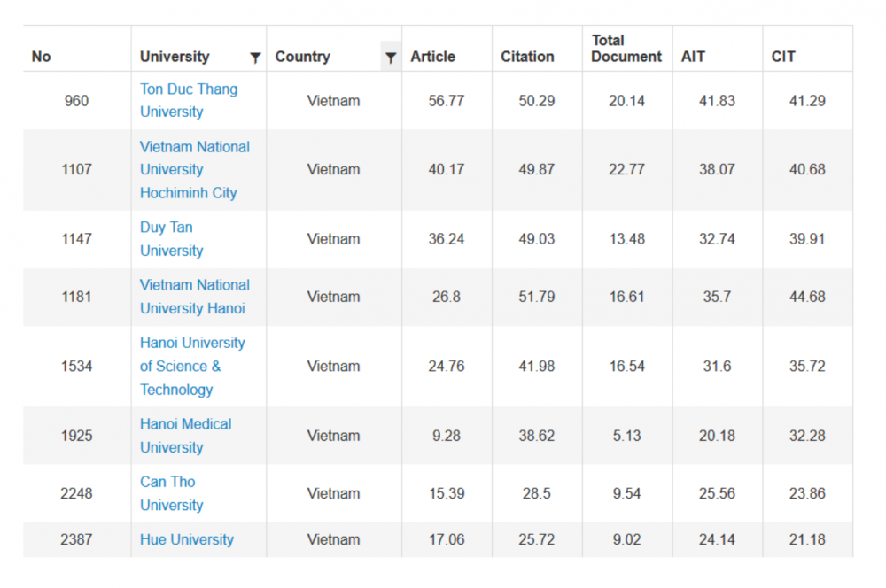The width and height of the screenshot is (886, 588).
Task: Click Vietnam in the Can Tho University row
Action: (x=333, y=493)
